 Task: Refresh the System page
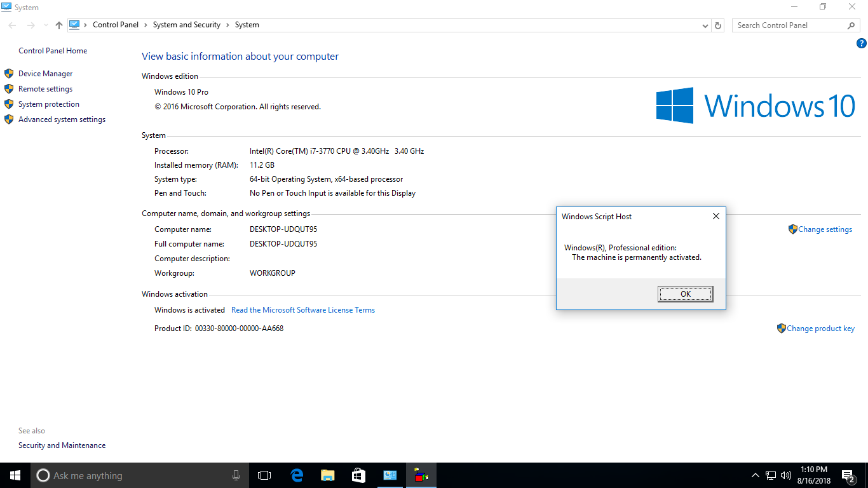(x=718, y=25)
